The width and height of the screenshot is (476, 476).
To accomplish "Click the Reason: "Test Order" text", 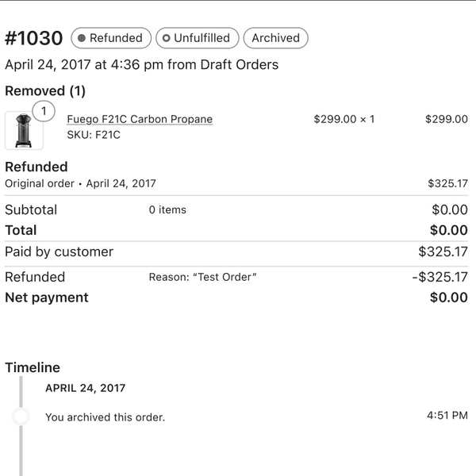I will pyautogui.click(x=203, y=277).
